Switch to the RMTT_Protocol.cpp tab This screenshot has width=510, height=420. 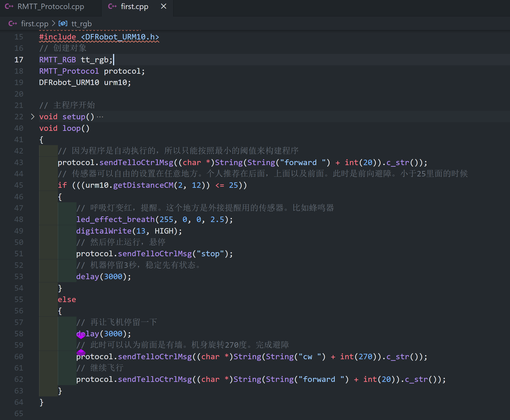(50, 7)
